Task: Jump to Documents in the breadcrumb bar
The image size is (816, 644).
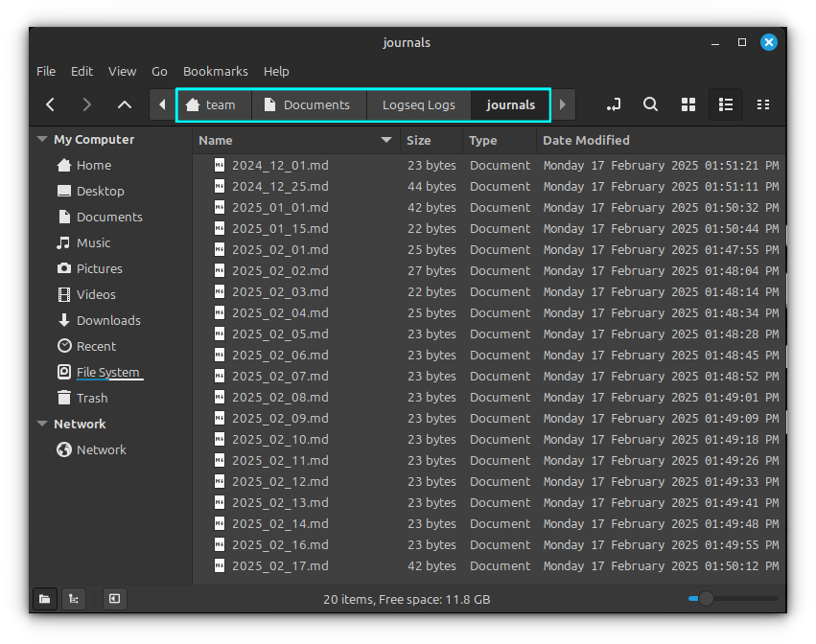Action: [309, 104]
